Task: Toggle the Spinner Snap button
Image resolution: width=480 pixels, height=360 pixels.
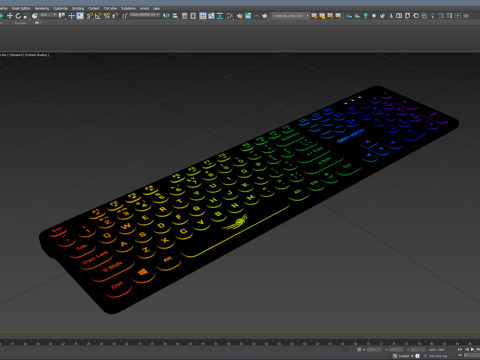Action: click(115, 16)
